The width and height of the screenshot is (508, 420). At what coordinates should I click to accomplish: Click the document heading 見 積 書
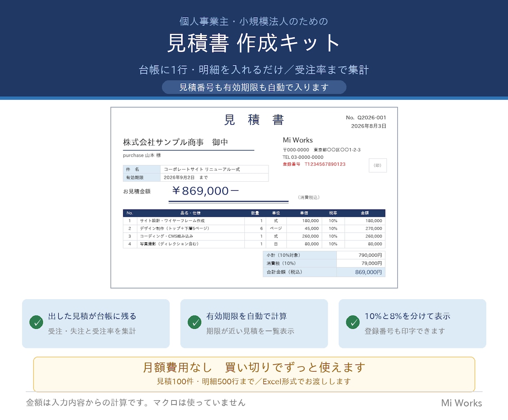coord(254,120)
